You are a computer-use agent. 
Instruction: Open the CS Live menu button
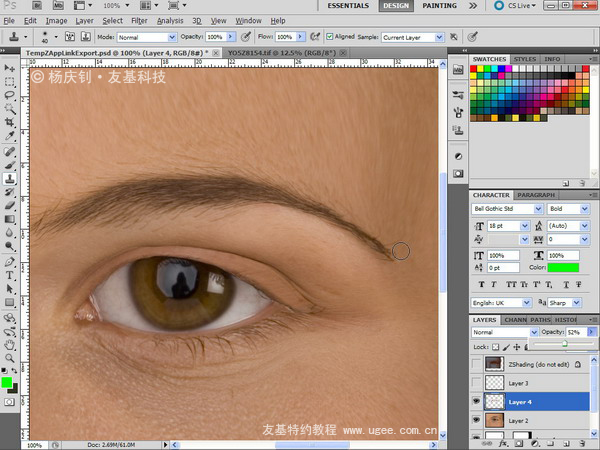coord(515,5)
